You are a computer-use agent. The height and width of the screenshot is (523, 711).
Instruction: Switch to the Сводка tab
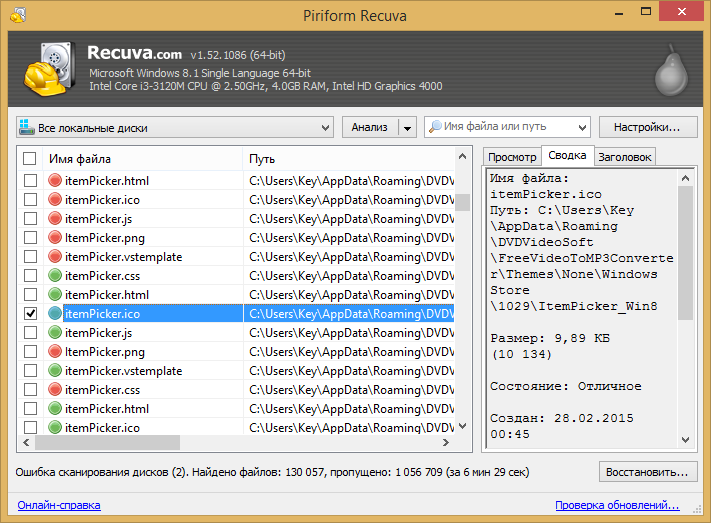click(x=567, y=156)
